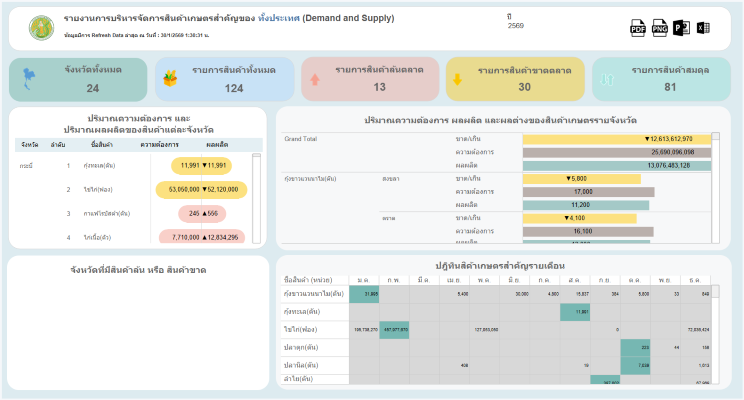Download dashboard as PNG image
744x400 pixels.
[x=660, y=28]
